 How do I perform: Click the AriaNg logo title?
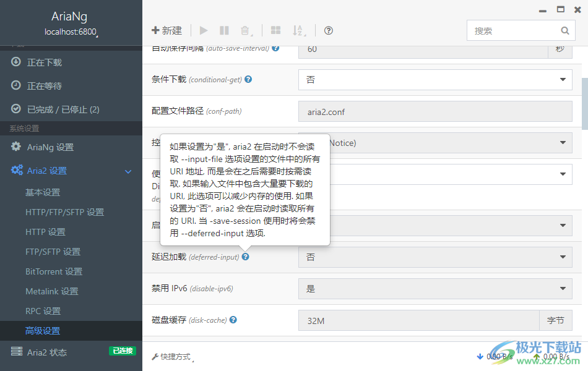(x=69, y=17)
